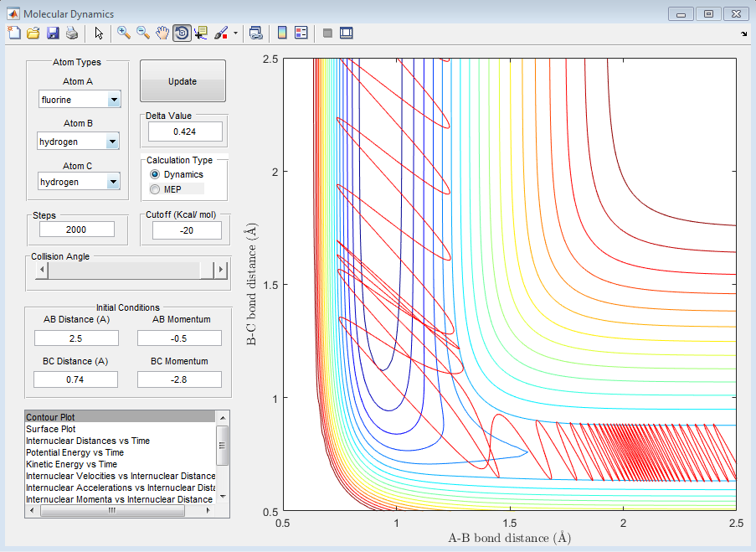Select the Dynamics calculation type
The height and width of the screenshot is (552, 756).
pos(154,174)
